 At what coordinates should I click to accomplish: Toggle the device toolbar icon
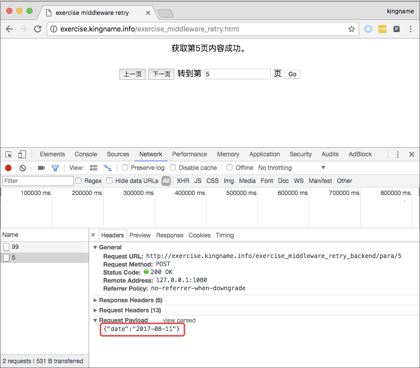click(22, 154)
